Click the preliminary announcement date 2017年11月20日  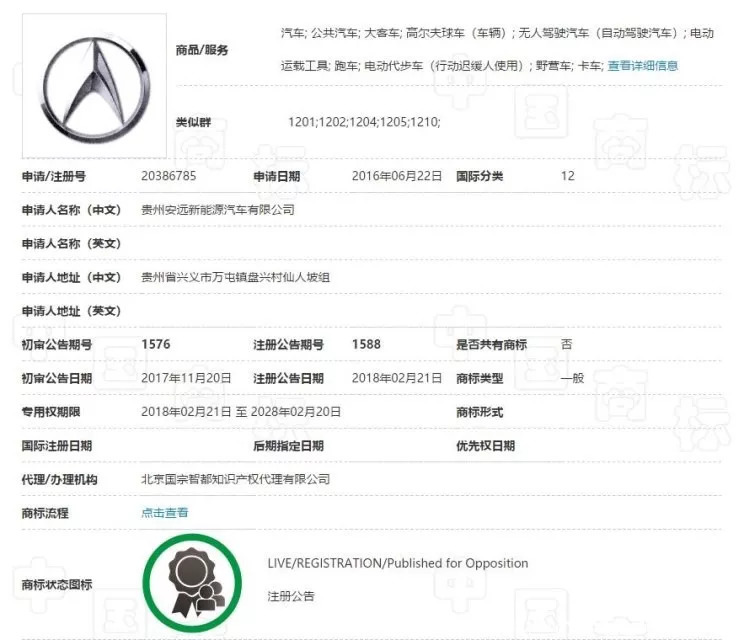pyautogui.click(x=186, y=378)
